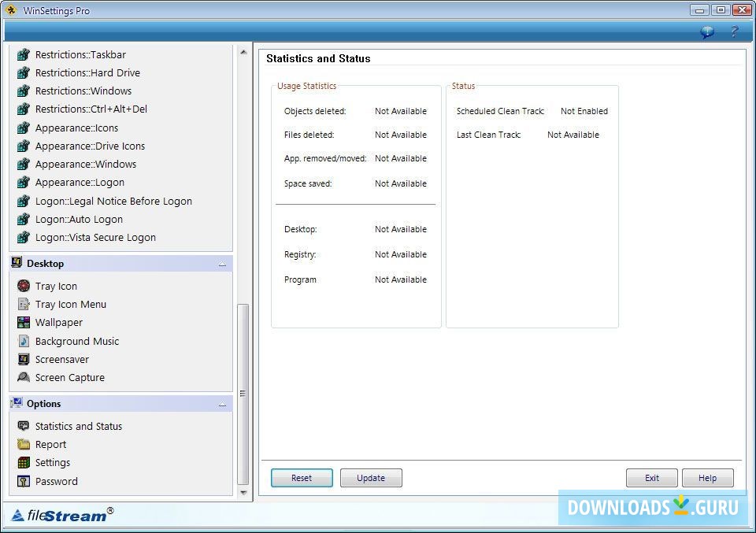
Task: Click the App. removed/moved label
Action: [325, 158]
